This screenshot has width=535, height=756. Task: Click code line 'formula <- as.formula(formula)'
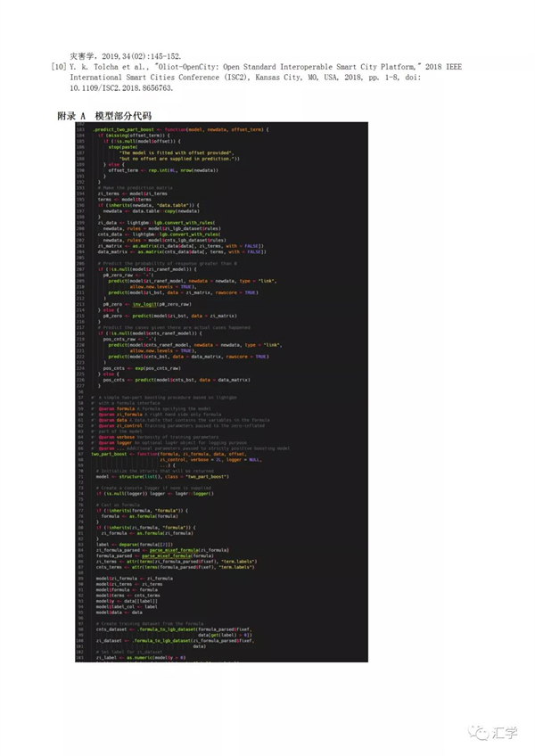coord(139,516)
